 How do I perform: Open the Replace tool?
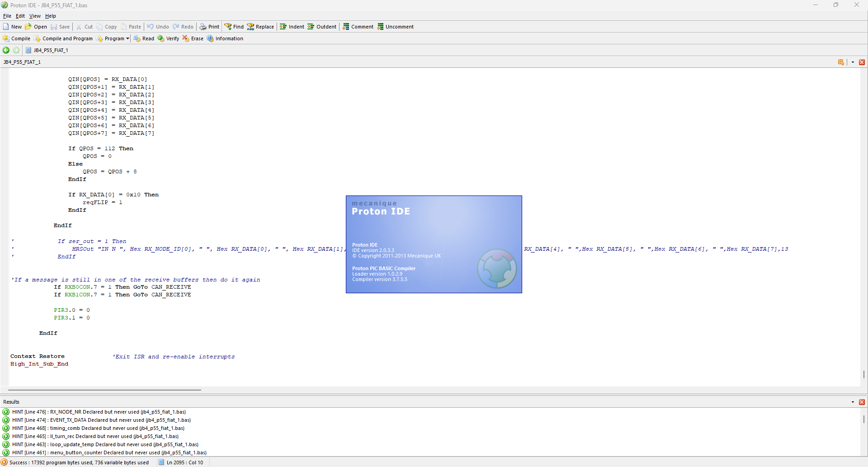tap(260, 27)
